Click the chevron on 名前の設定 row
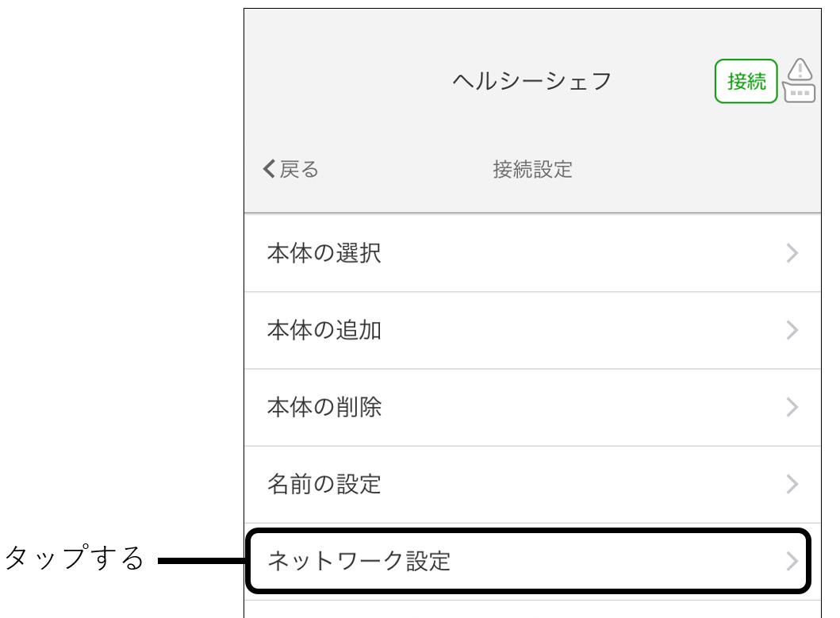Viewport: 840px width, 618px height. pyautogui.click(x=792, y=484)
